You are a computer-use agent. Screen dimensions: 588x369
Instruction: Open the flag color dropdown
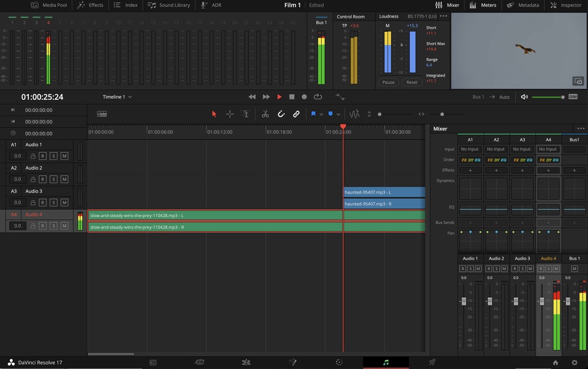click(x=322, y=114)
